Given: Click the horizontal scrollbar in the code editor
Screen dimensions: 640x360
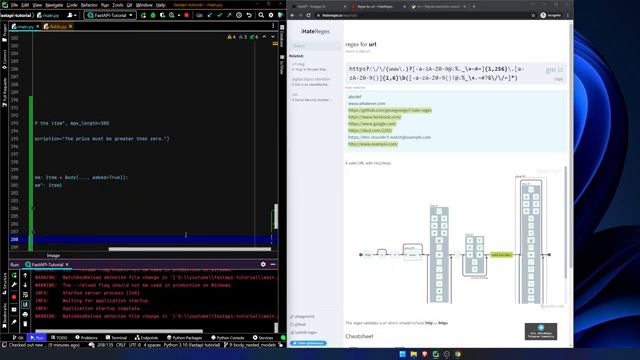Looking at the screenshot, I should [x=189, y=249].
